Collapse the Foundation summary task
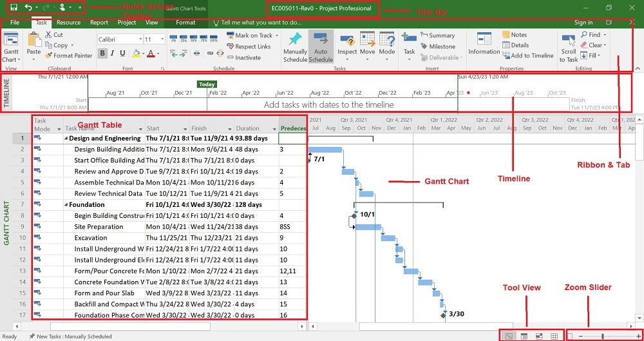644x341 pixels. coord(66,205)
